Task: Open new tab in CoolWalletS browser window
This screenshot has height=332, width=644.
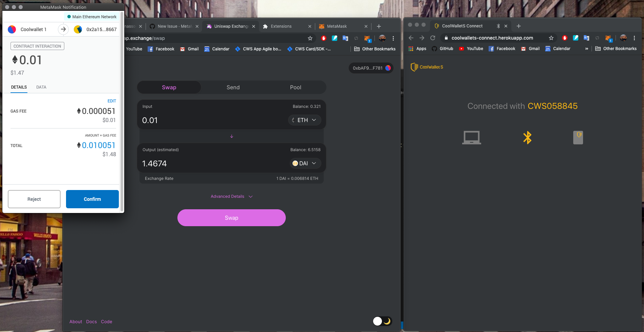Action: [519, 26]
